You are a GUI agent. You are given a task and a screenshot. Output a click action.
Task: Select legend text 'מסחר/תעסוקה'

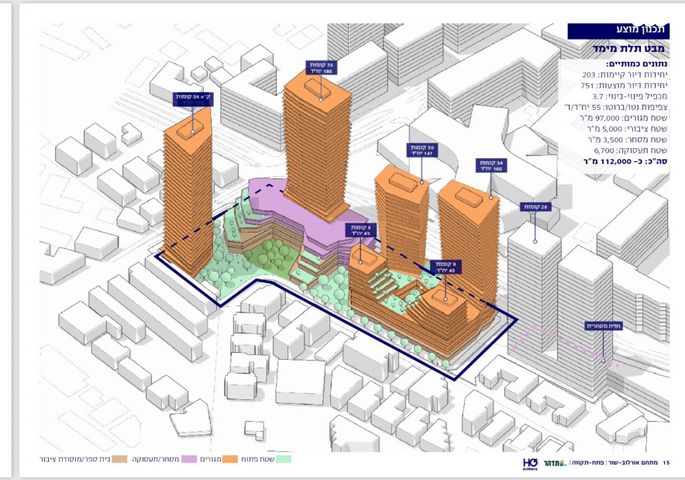click(156, 459)
